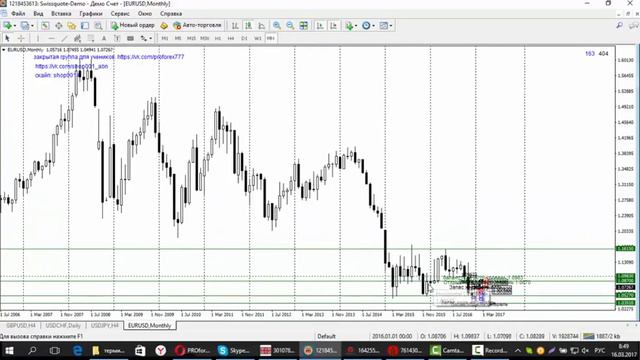The width and height of the screenshot is (640, 360).
Task: Open the Вид menu
Action: tap(38, 13)
